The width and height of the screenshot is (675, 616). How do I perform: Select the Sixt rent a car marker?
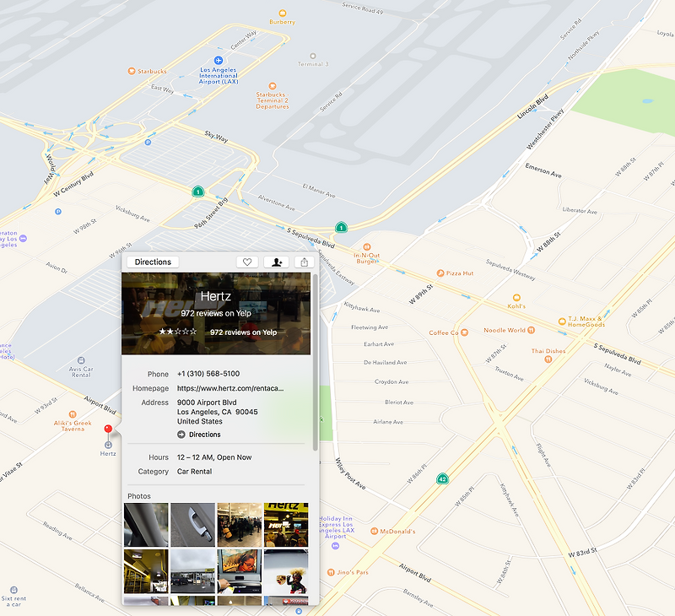pos(13,590)
